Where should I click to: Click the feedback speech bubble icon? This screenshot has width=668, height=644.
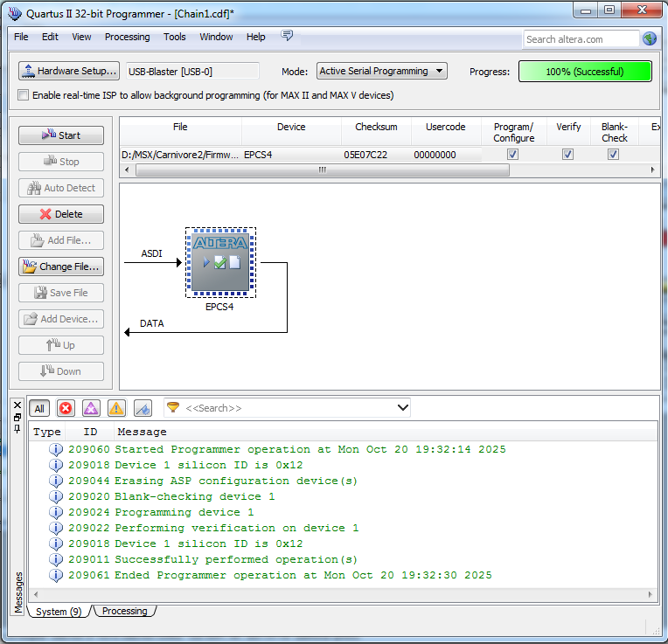click(287, 35)
